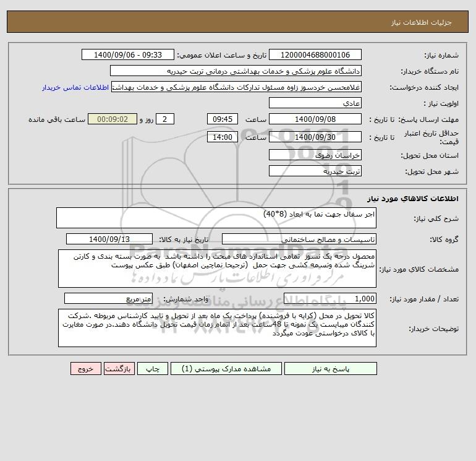The height and width of the screenshot is (461, 476).
Task: Click the تعداد / مقدار مورد نیاز label
Action: pyautogui.click(x=424, y=299)
